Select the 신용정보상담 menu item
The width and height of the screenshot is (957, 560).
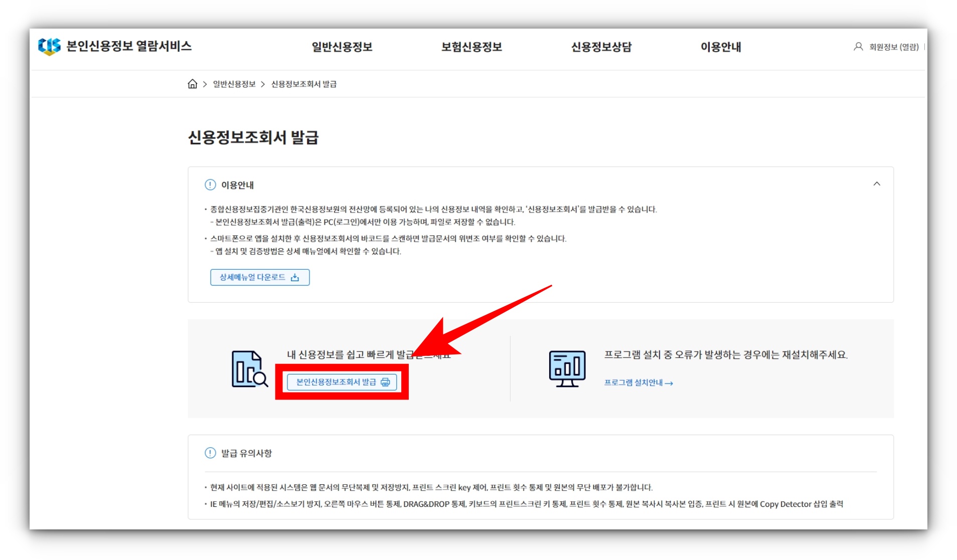tap(601, 47)
